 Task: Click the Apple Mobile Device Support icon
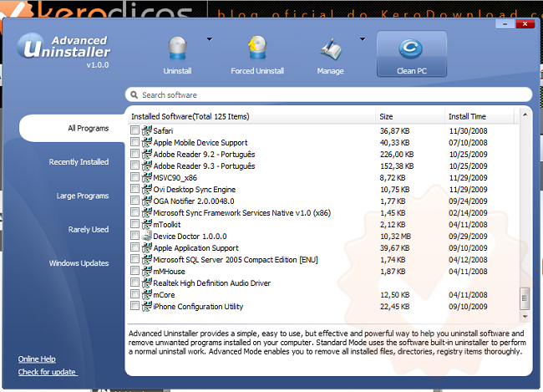pos(146,142)
